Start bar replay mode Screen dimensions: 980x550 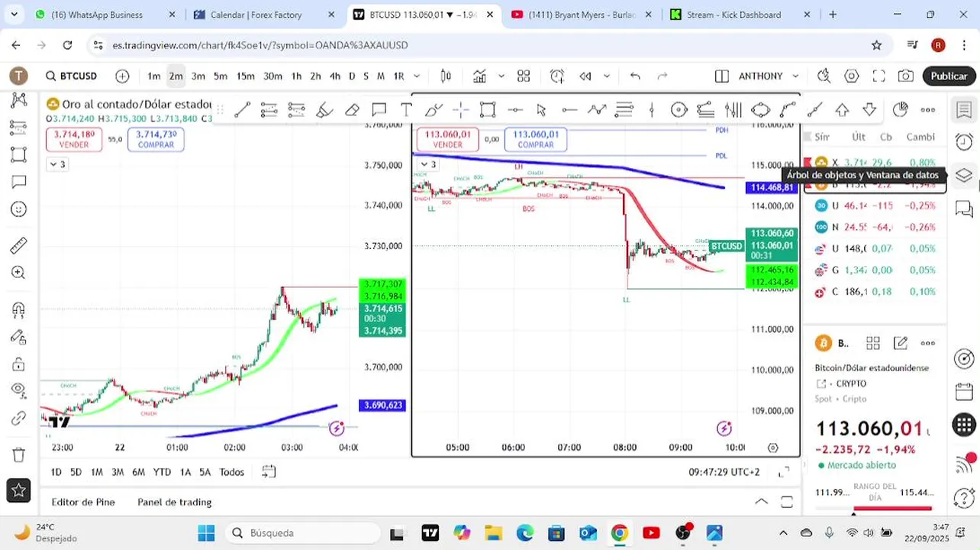[x=585, y=76]
